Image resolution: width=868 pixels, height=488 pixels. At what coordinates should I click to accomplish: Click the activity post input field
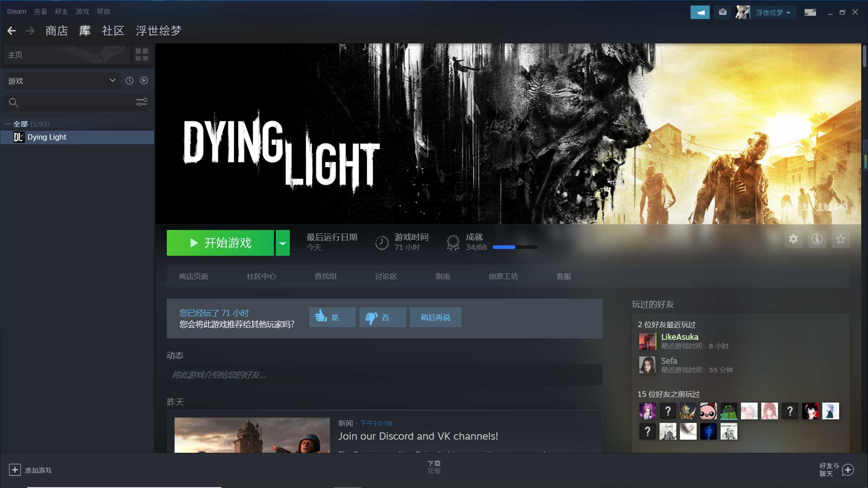click(x=384, y=375)
